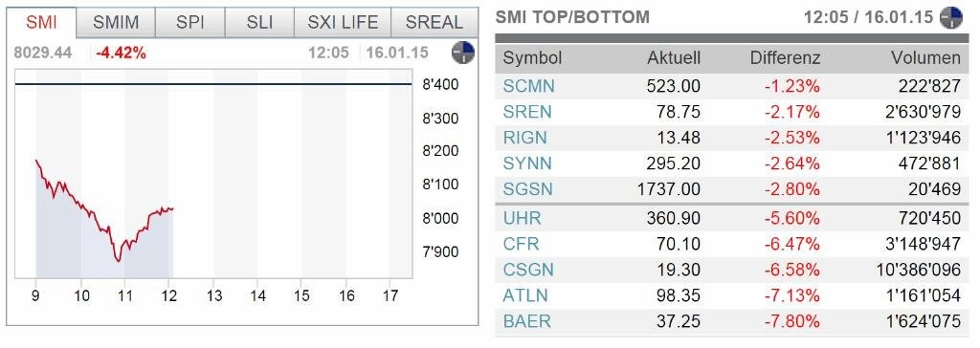This screenshot has width=980, height=348.
Task: Open the SREN stock link
Action: click(x=527, y=112)
